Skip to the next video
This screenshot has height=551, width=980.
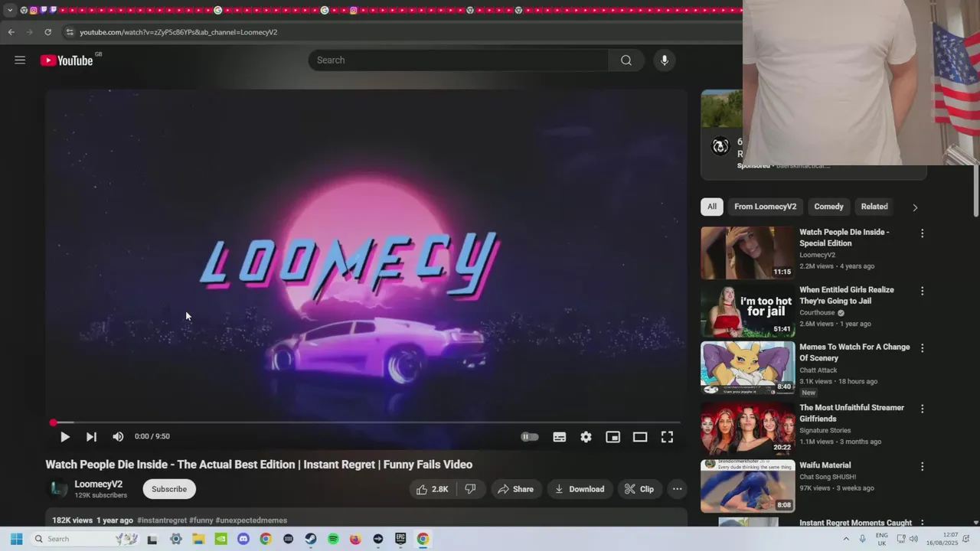(x=91, y=436)
